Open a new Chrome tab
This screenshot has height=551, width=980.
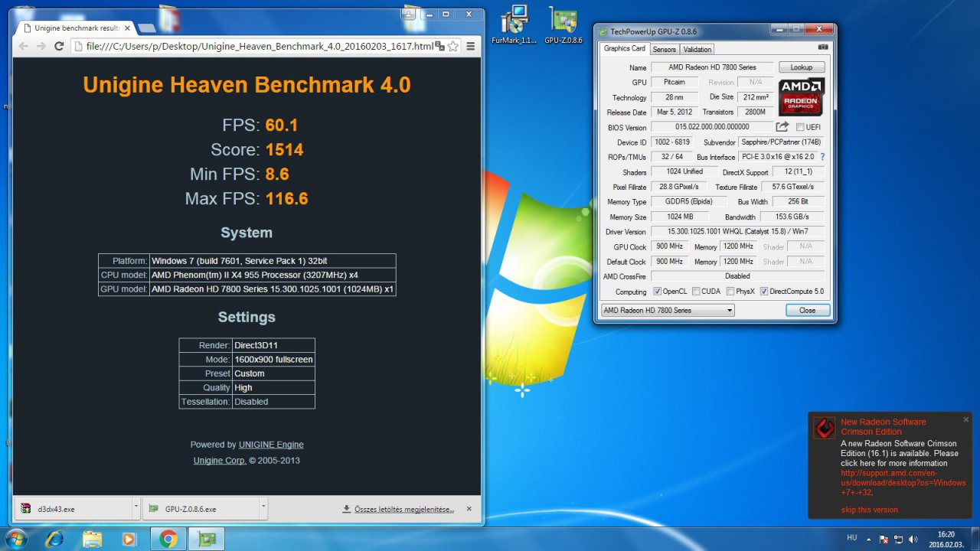coord(147,28)
